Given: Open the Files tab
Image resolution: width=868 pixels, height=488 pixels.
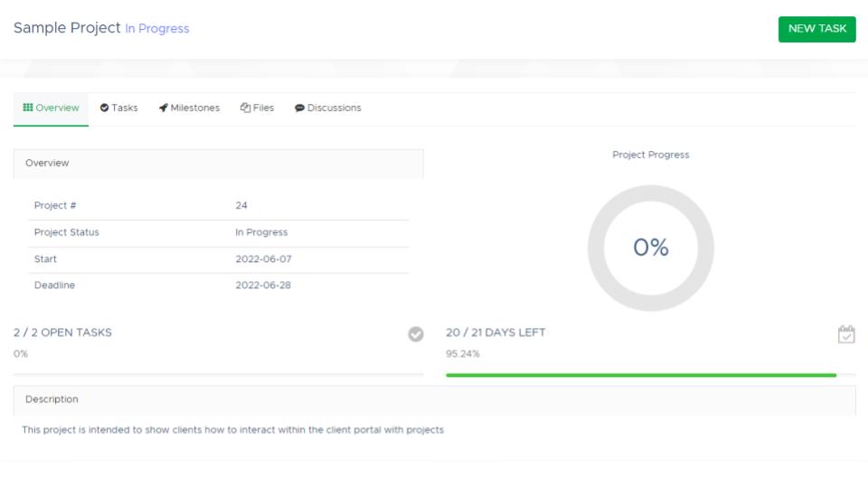Looking at the screenshot, I should (258, 108).
